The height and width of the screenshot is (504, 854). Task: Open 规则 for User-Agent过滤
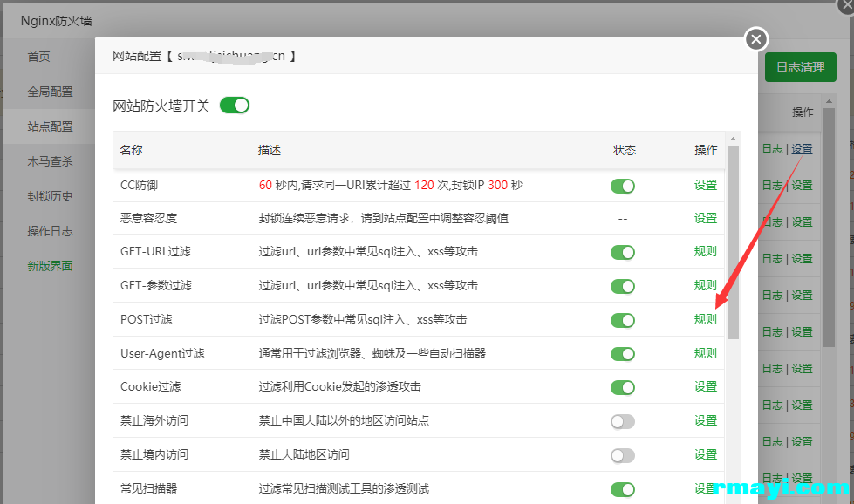[x=706, y=353]
